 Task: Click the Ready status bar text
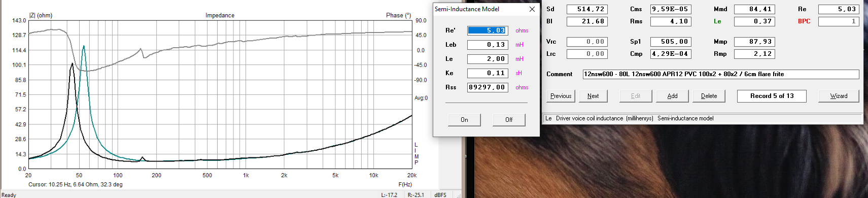click(x=9, y=195)
